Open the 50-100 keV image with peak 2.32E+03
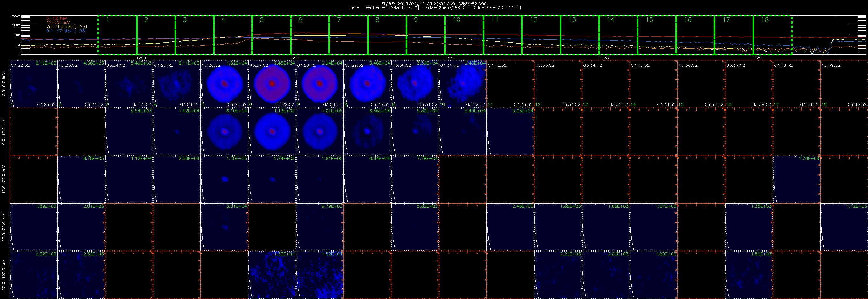 click(x=34, y=275)
